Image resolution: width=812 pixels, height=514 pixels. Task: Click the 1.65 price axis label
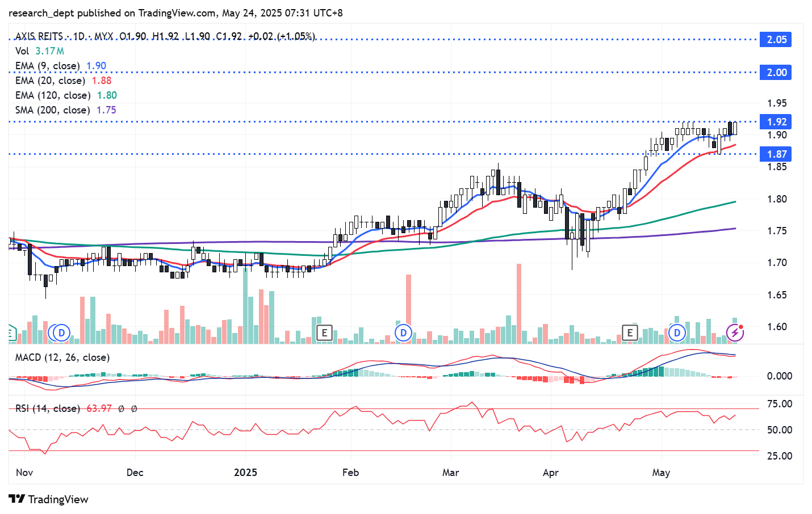(x=777, y=295)
